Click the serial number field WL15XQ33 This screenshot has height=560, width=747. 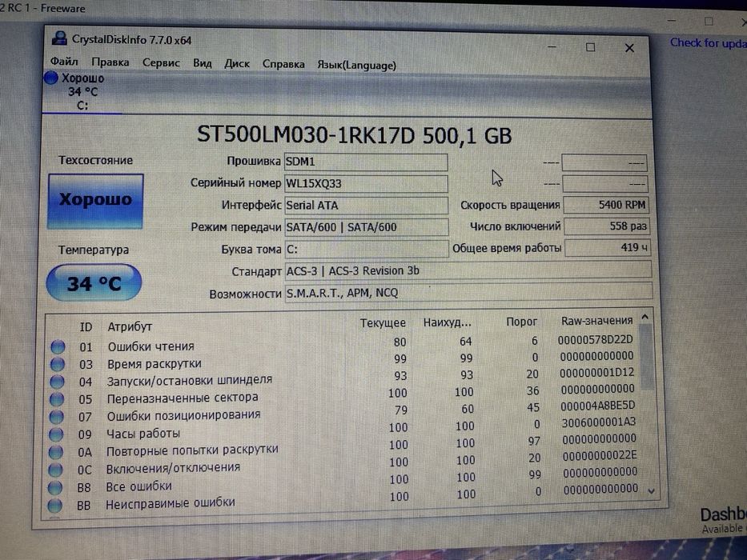(x=365, y=183)
